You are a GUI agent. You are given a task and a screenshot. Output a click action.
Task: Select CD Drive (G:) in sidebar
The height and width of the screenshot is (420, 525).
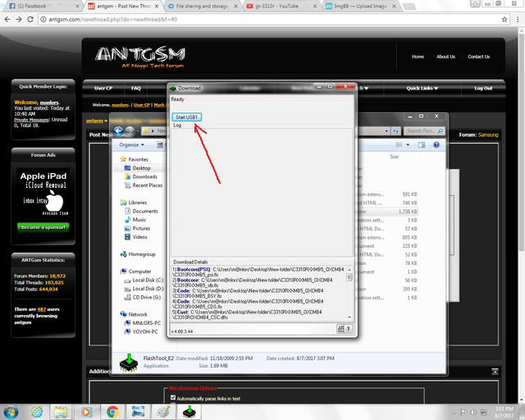(x=146, y=298)
